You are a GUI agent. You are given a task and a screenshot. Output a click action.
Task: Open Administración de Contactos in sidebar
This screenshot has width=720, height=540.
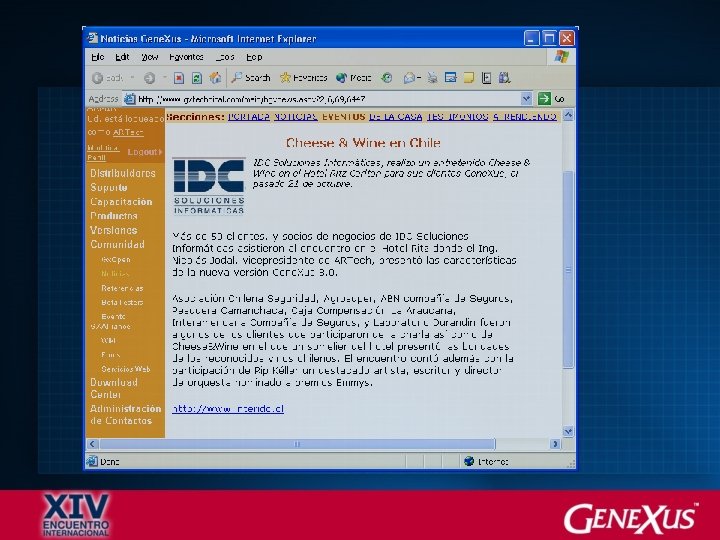(125, 415)
